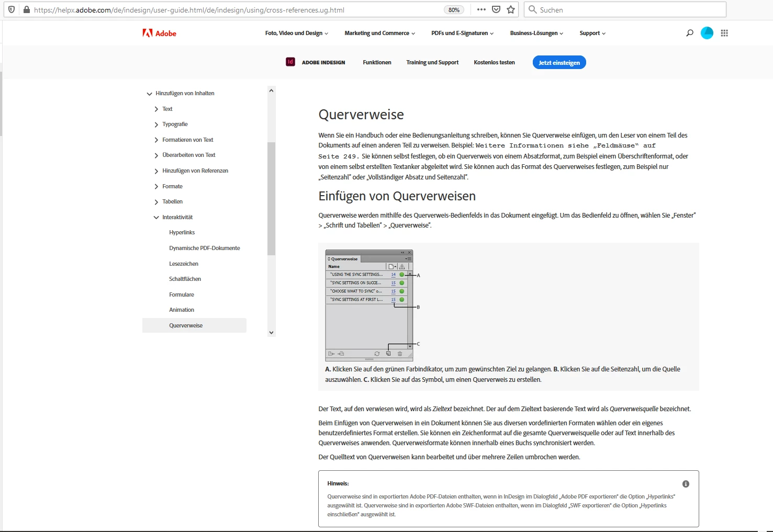Expand the Formate section
The height and width of the screenshot is (532, 773).
pyautogui.click(x=156, y=186)
